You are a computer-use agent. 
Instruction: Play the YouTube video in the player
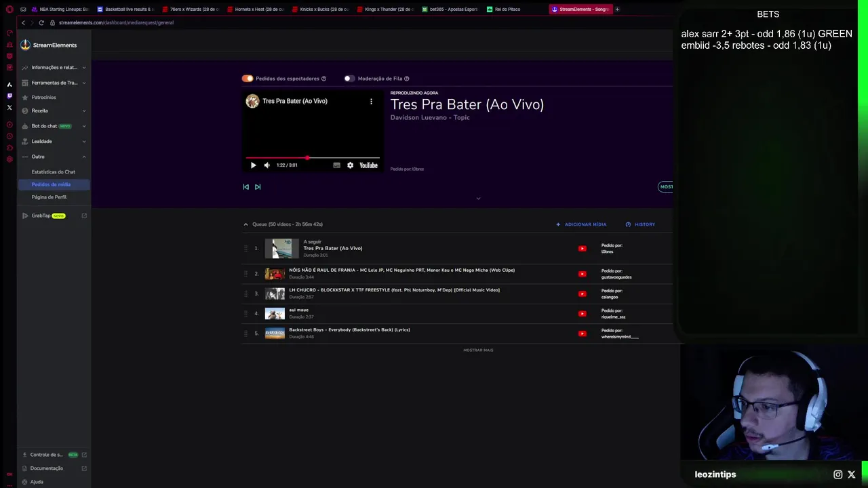pos(253,165)
